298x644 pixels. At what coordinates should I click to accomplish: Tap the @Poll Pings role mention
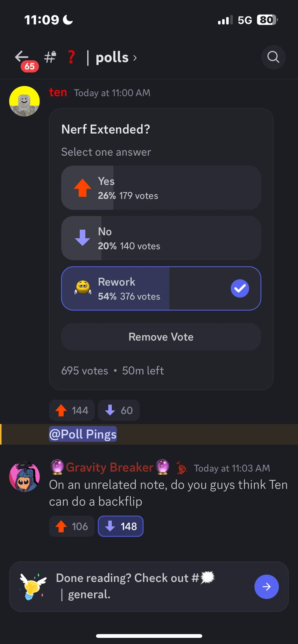pos(82,434)
